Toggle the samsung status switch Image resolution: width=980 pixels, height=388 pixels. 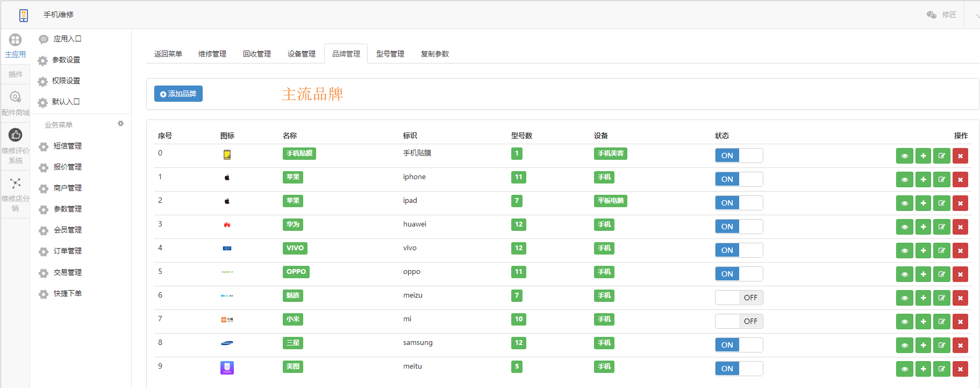739,345
